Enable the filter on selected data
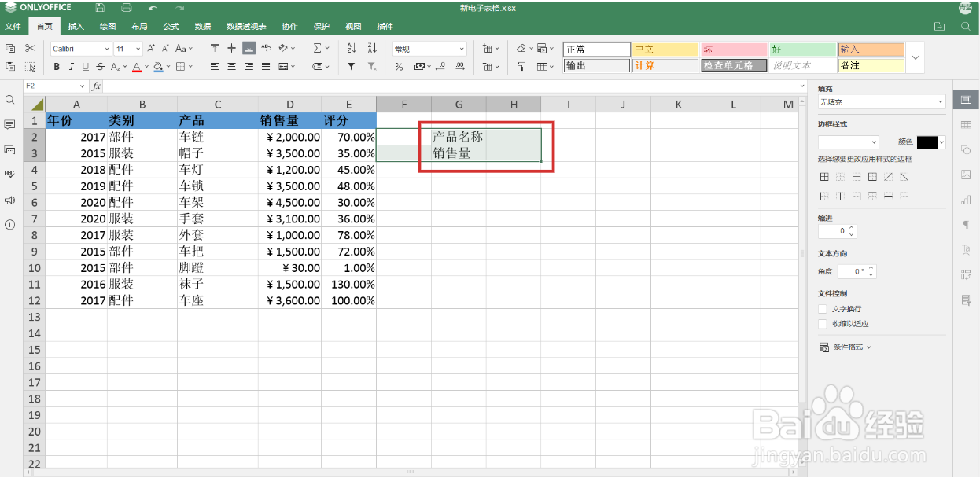Image resolution: width=980 pixels, height=489 pixels. [352, 67]
